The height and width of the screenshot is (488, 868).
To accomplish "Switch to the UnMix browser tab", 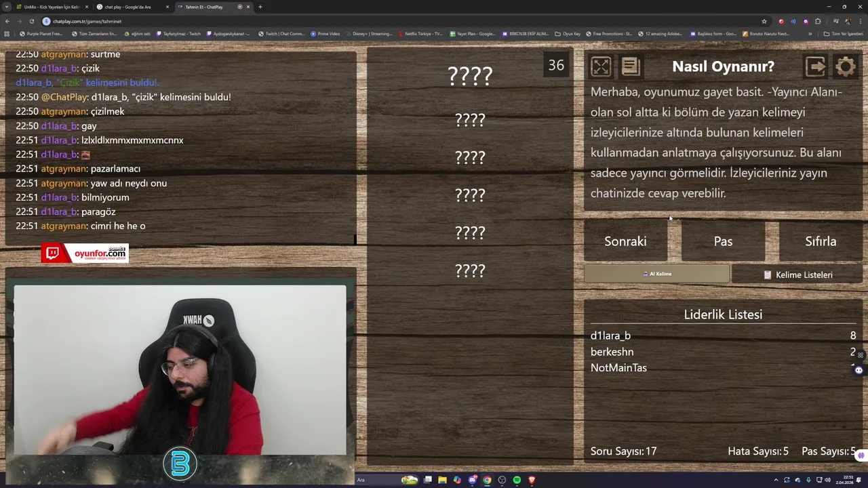I will (x=51, y=7).
